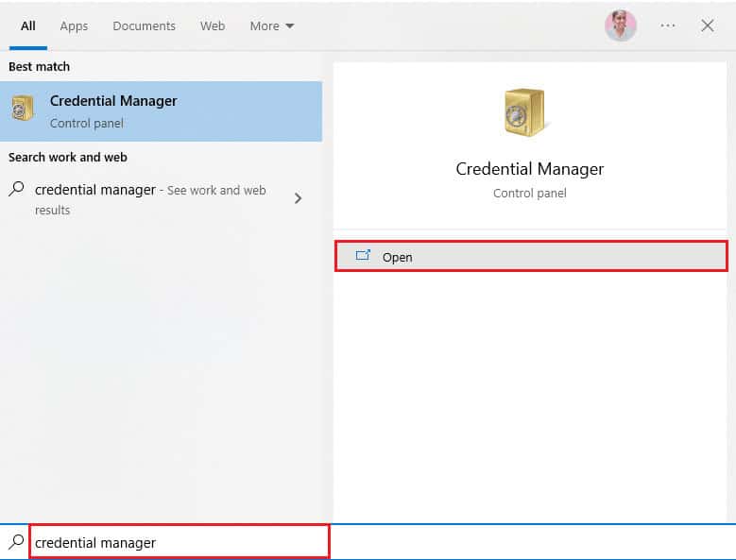Click the search magnifier icon in taskbar
736x560 pixels.
(x=15, y=542)
